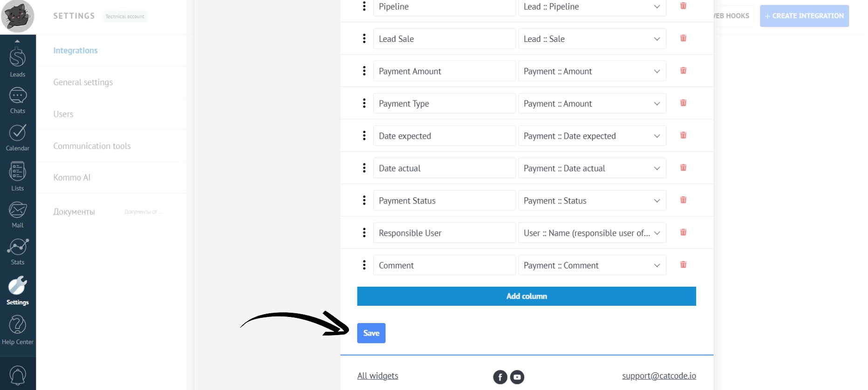Grab the Date expected row handle

click(x=364, y=136)
